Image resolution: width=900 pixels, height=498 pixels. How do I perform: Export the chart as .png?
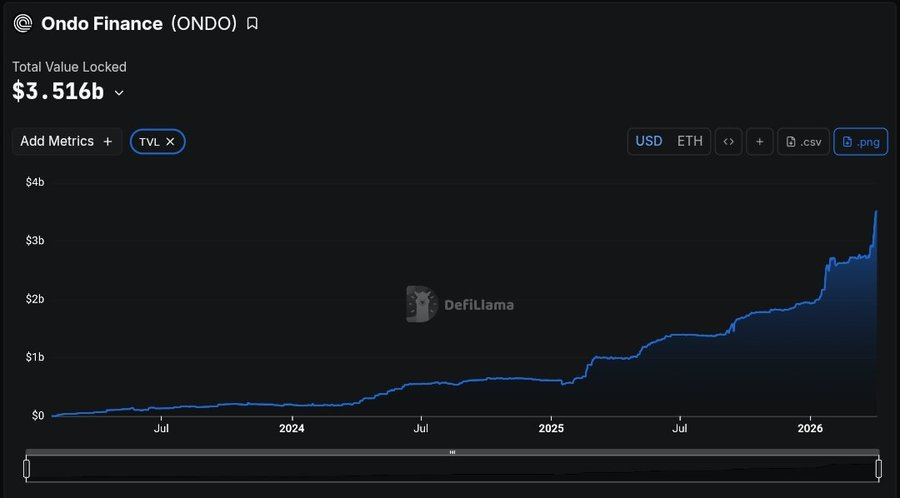tap(860, 142)
